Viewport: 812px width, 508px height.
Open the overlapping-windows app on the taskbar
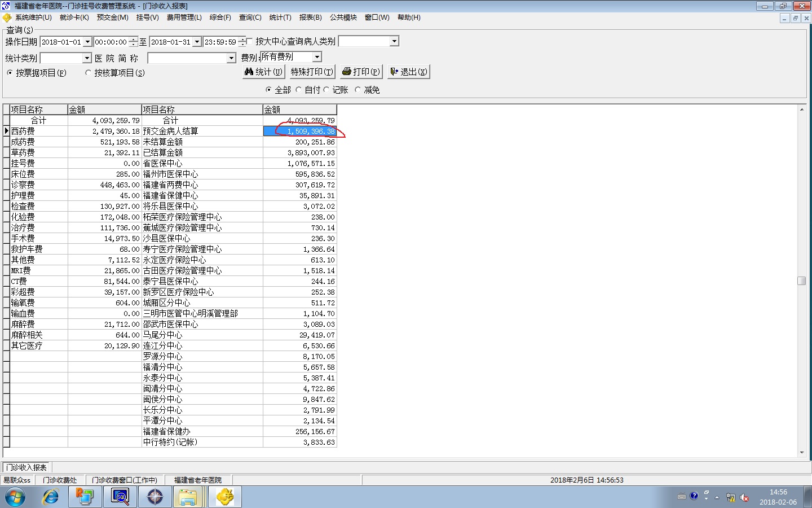85,497
